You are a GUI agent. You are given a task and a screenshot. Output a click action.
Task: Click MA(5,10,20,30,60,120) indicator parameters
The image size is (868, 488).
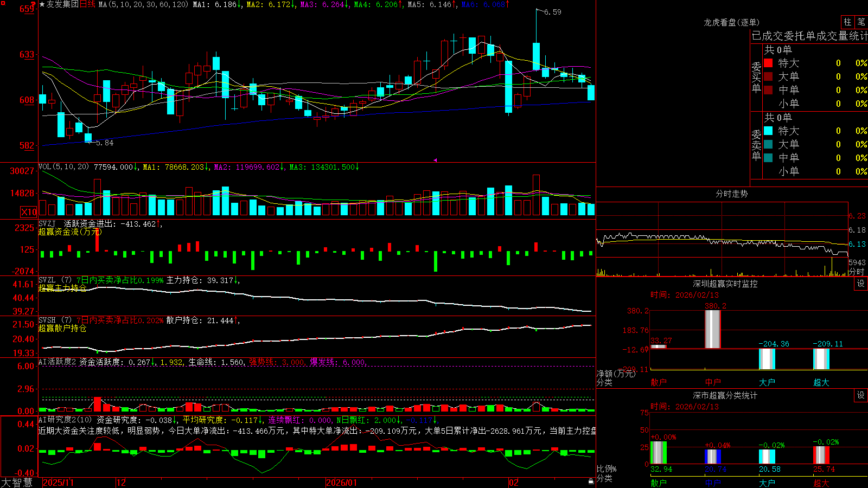[143, 4]
